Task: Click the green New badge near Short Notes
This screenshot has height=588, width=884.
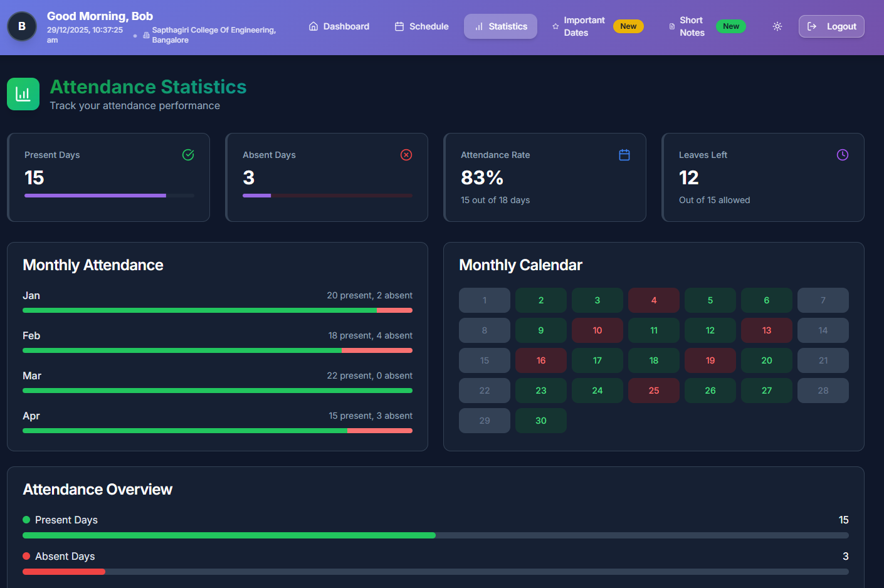Action: click(x=731, y=26)
